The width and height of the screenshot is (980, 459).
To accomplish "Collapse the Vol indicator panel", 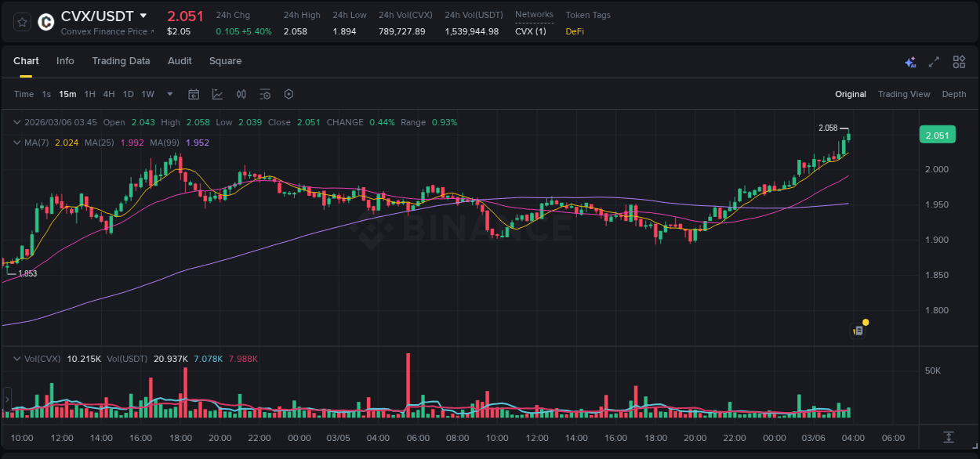I will tap(16, 357).
